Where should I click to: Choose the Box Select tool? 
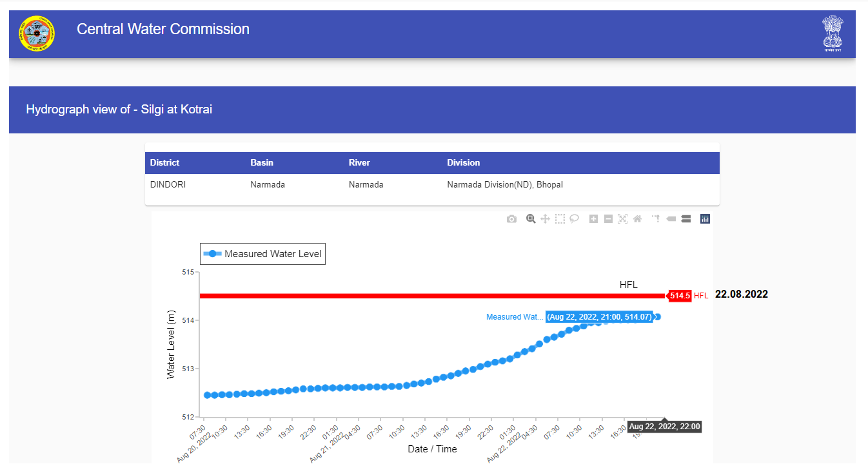point(560,219)
